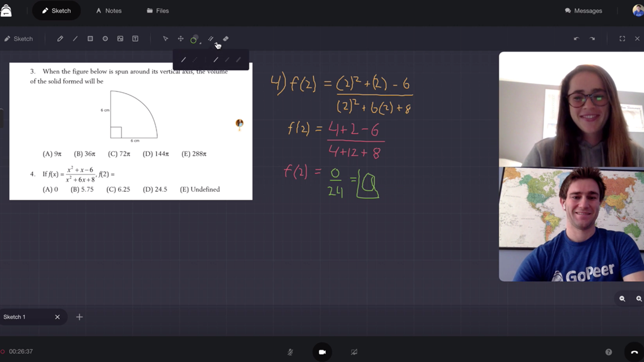The width and height of the screenshot is (644, 362).
Task: Open the Files tab
Action: [x=158, y=11]
